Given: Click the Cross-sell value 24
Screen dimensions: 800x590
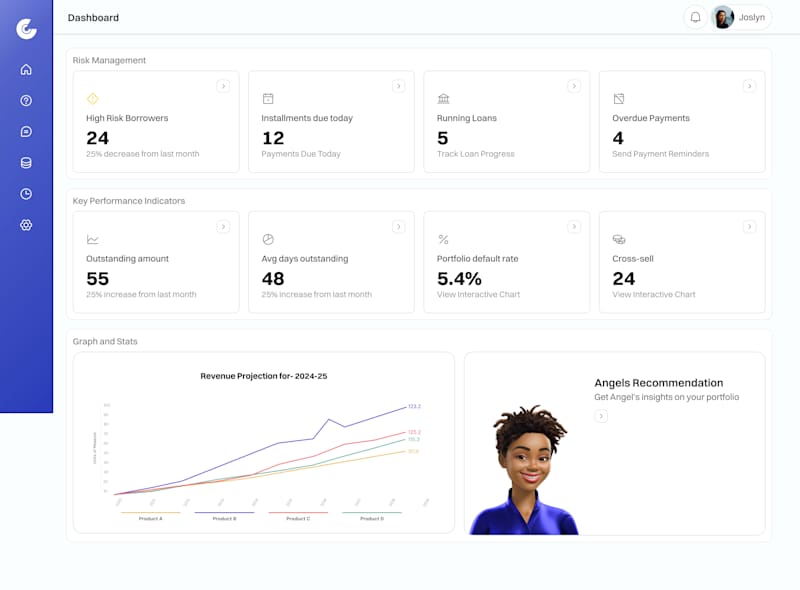Looking at the screenshot, I should pos(623,279).
